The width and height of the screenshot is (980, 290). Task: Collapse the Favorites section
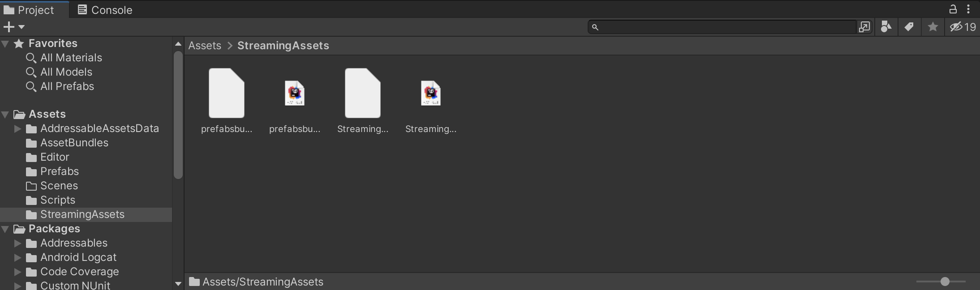5,44
